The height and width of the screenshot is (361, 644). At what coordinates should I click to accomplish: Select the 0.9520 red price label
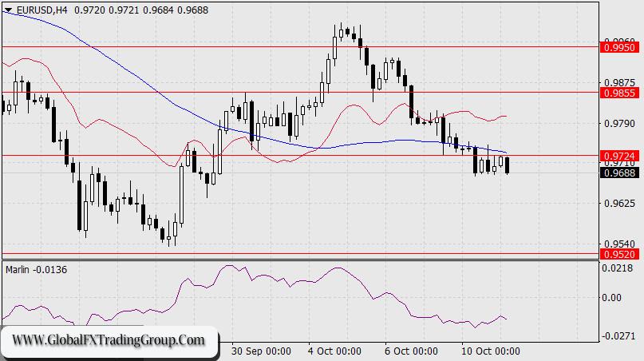pos(620,254)
